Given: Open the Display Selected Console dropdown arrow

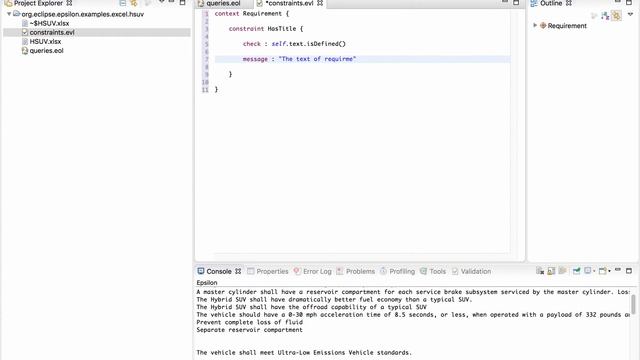Looking at the screenshot, I should [x=594, y=271].
